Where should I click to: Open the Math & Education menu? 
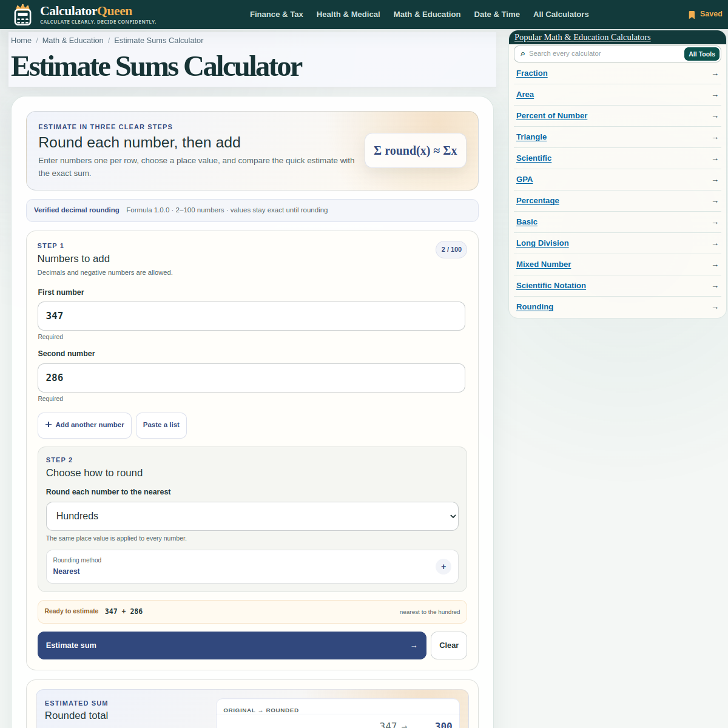point(427,15)
